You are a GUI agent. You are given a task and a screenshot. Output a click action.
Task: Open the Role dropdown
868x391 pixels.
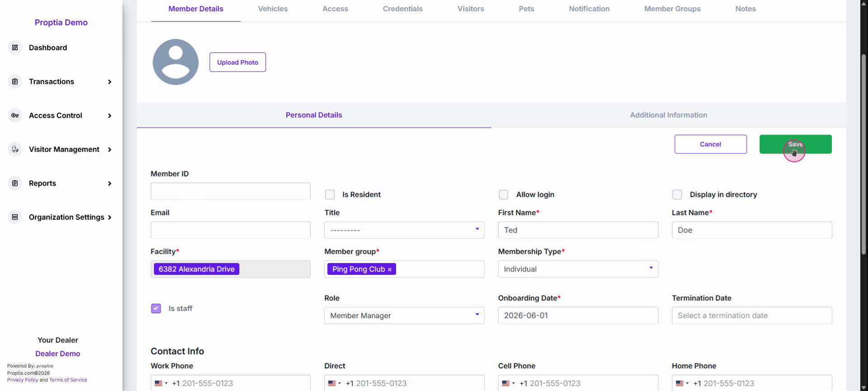(x=404, y=315)
